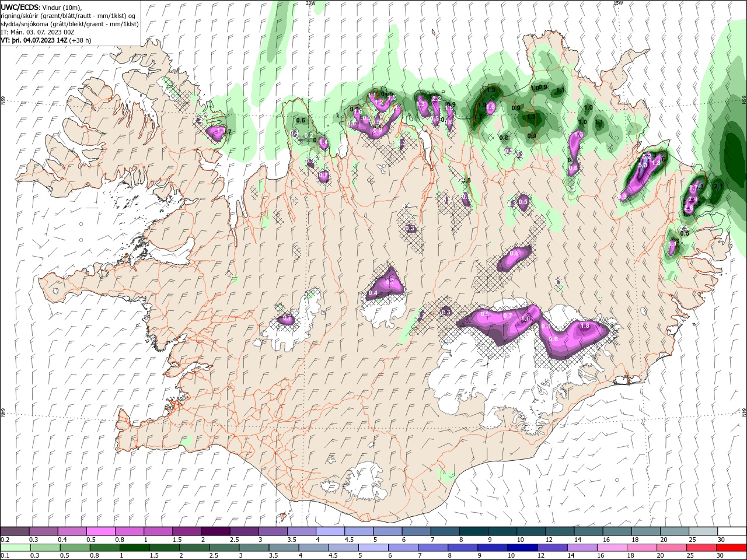Click the 'slydda/snjókoma' description line
The height and width of the screenshot is (560, 747).
[69, 24]
